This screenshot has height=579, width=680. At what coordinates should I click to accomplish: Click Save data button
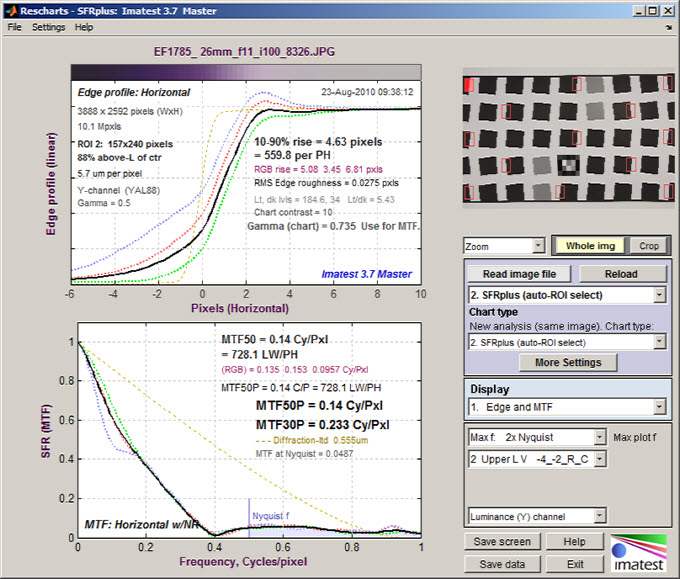502,564
